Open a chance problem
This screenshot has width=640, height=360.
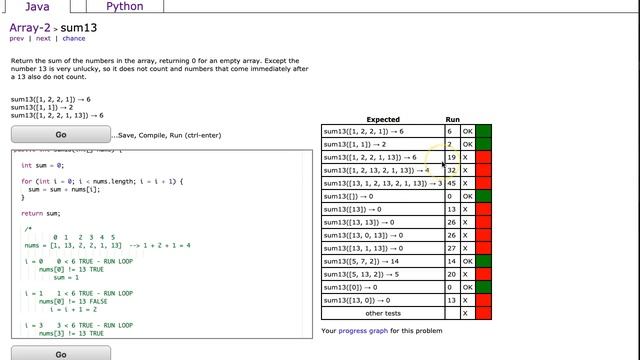(x=74, y=38)
